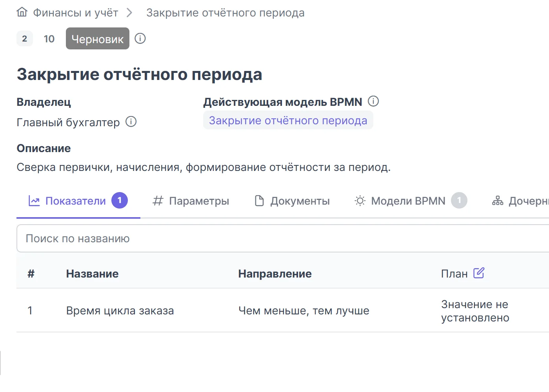This screenshot has height=392, width=549.
Task: Click the Название column header
Action: [92, 274]
